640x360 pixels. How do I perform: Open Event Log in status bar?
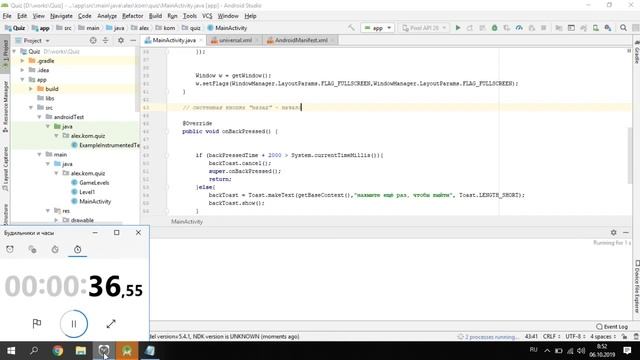tap(611, 327)
